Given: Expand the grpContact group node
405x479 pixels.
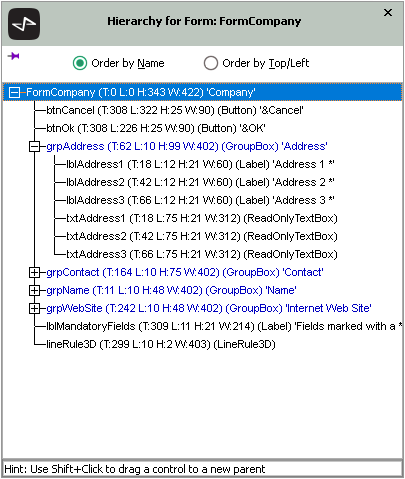Looking at the screenshot, I should (x=34, y=272).
